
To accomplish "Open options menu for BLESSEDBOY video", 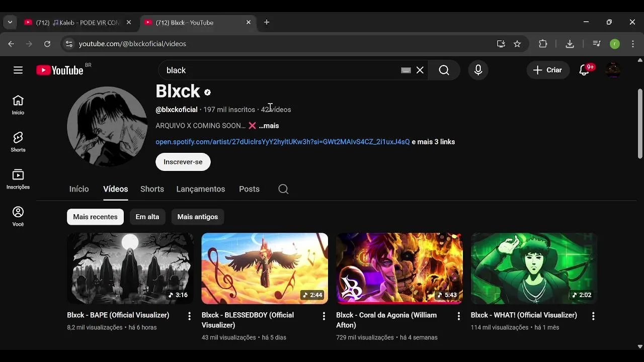I will click(x=324, y=316).
